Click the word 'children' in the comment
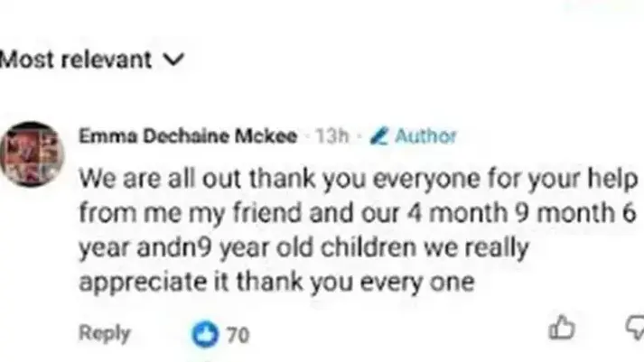The height and width of the screenshot is (362, 644). pos(369,247)
